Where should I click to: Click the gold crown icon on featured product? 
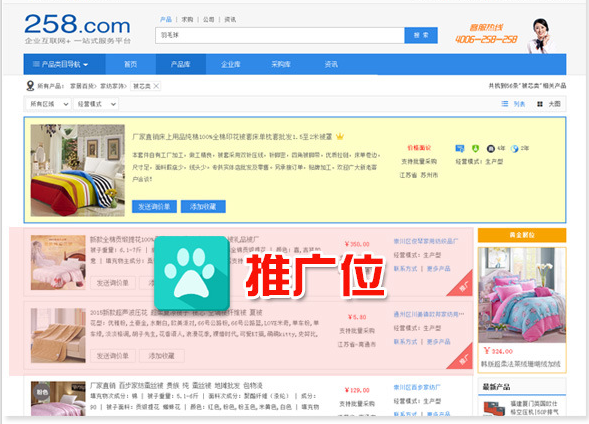[x=340, y=136]
